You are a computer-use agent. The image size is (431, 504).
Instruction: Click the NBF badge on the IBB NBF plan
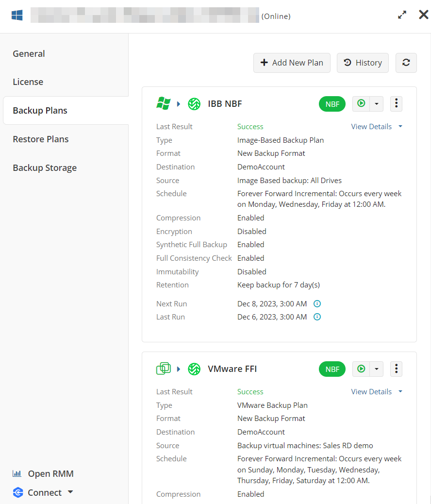[x=332, y=103]
